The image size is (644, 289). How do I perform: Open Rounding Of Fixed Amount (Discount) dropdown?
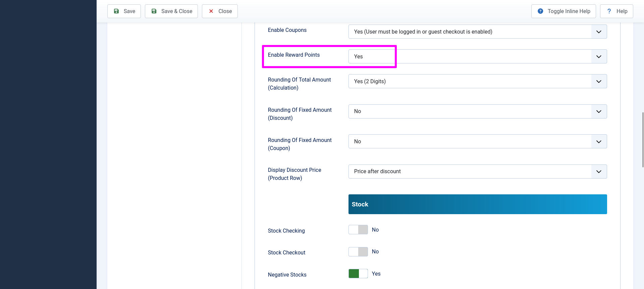[477, 111]
